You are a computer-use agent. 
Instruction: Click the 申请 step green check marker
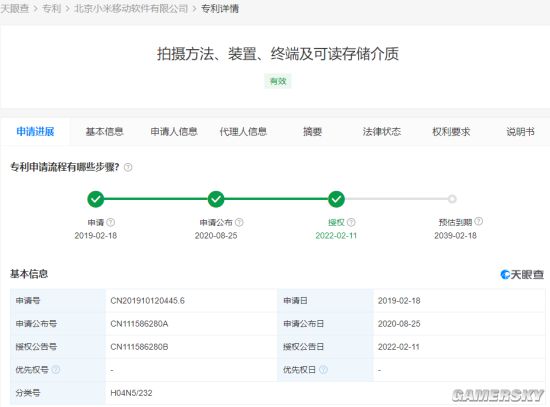click(x=95, y=199)
